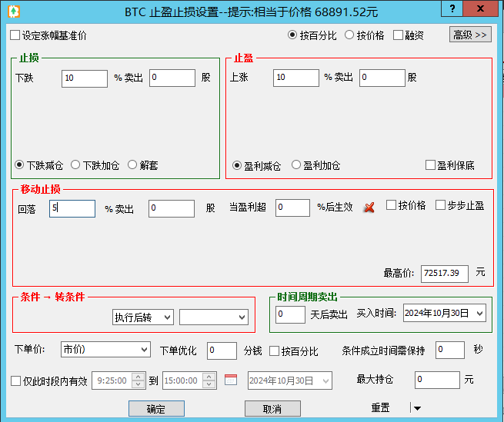Increase the 9:25:00 start time spinner
The image size is (504, 422).
coord(139,377)
